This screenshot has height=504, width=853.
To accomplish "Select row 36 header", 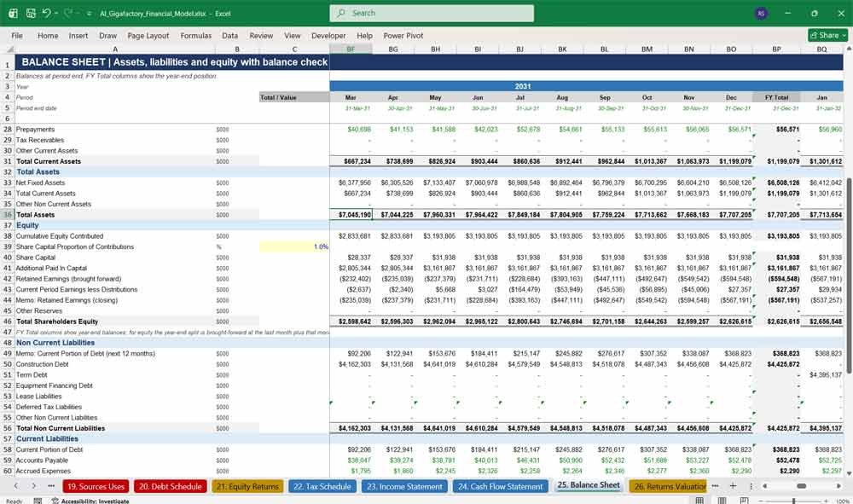I will (x=8, y=215).
